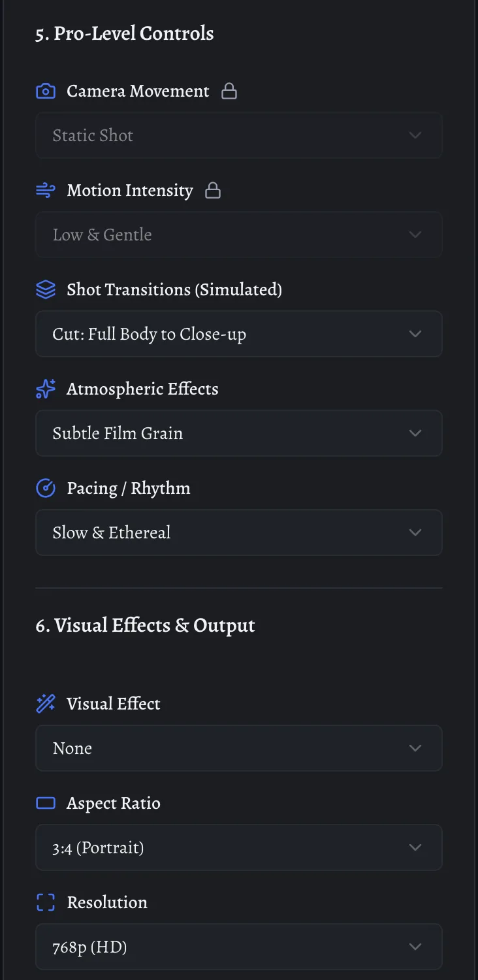Select the motion lines icon near Motion Intensity

click(45, 190)
